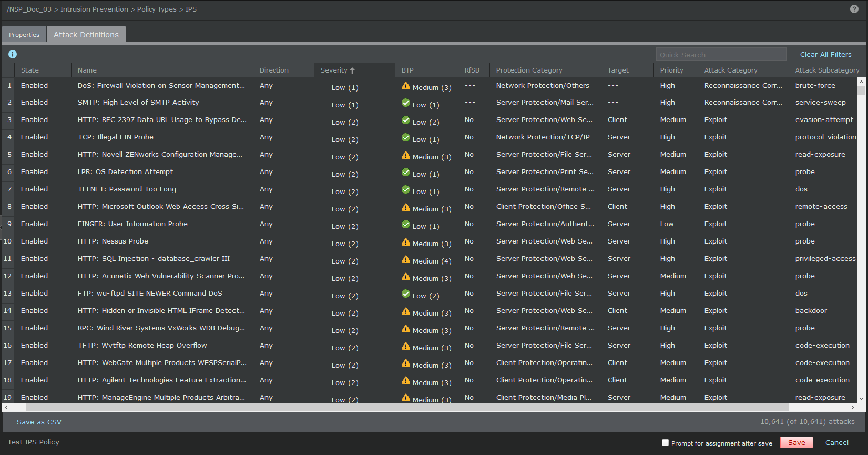
Task: Click the Direction column header
Action: click(274, 70)
